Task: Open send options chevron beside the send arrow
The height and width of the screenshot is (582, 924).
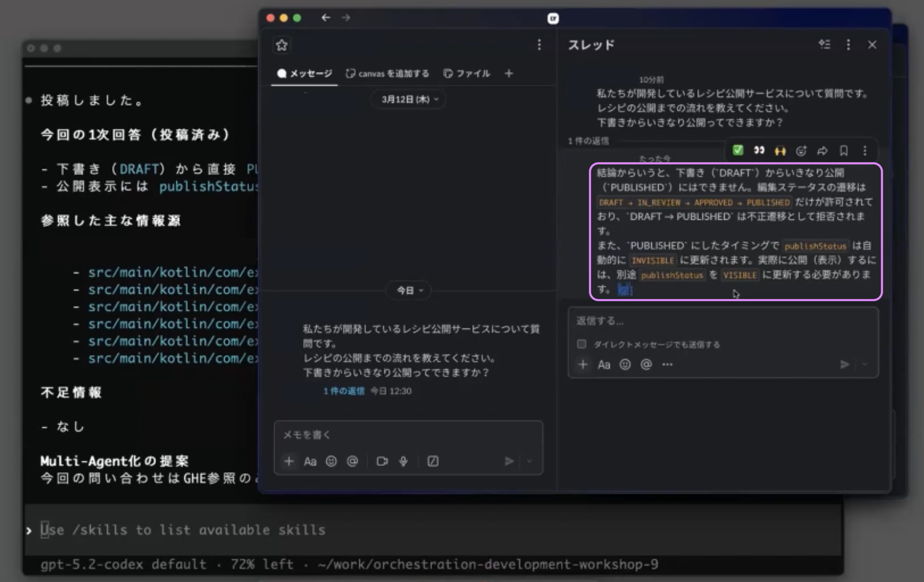Action: 864,365
